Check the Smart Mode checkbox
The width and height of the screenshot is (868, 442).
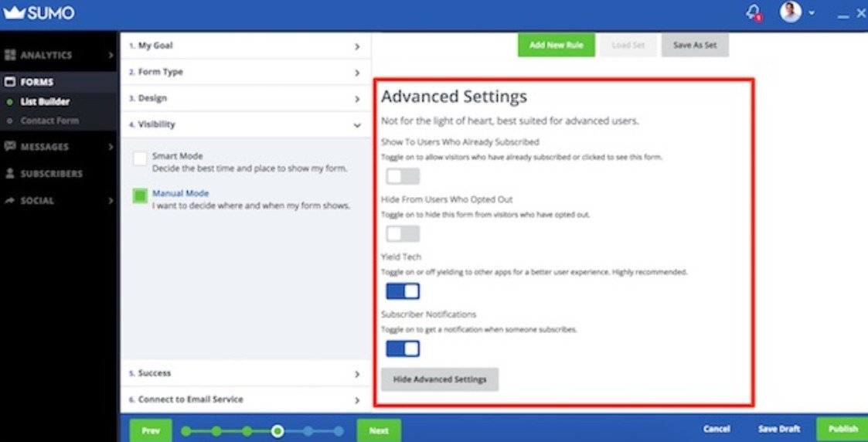[140, 158]
